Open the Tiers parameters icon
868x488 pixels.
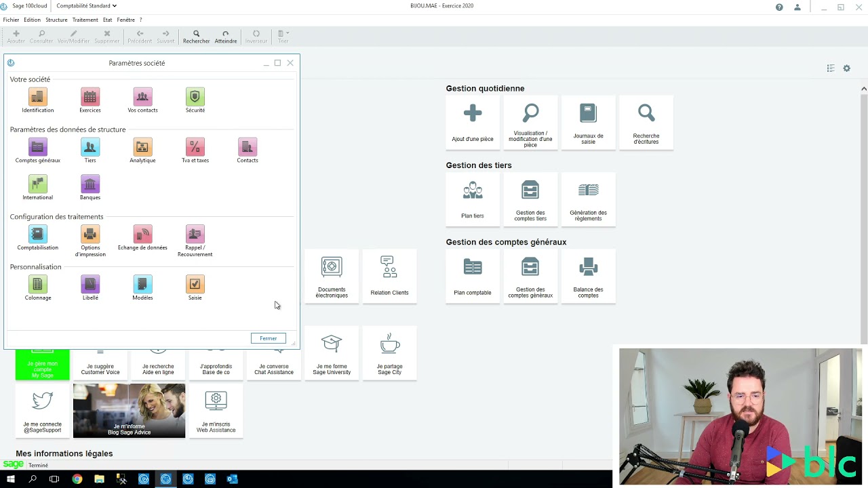(x=90, y=147)
